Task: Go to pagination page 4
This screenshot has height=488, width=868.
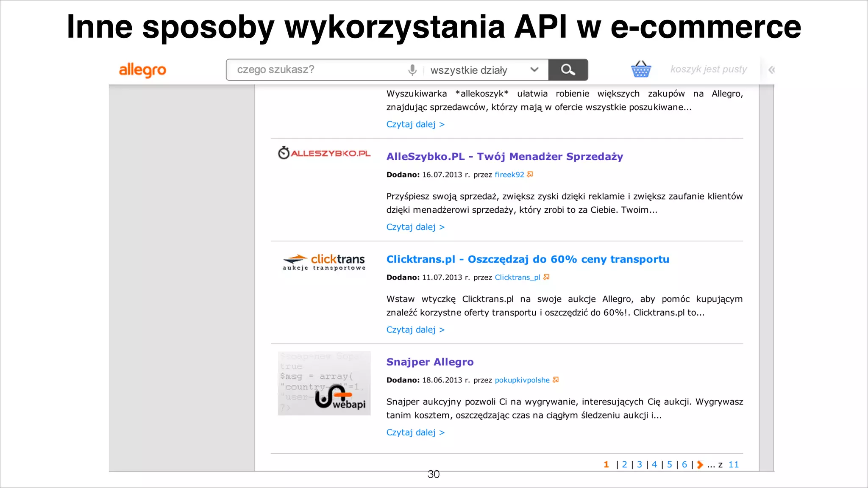Action: (x=654, y=465)
